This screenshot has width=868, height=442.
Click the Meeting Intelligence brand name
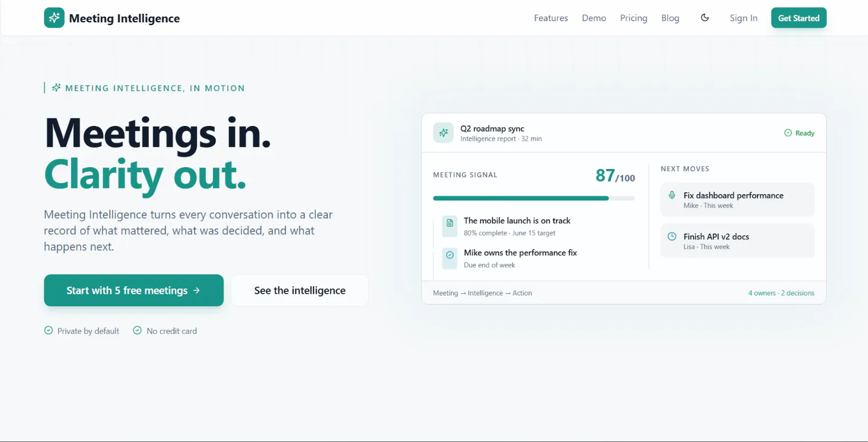[x=124, y=18]
